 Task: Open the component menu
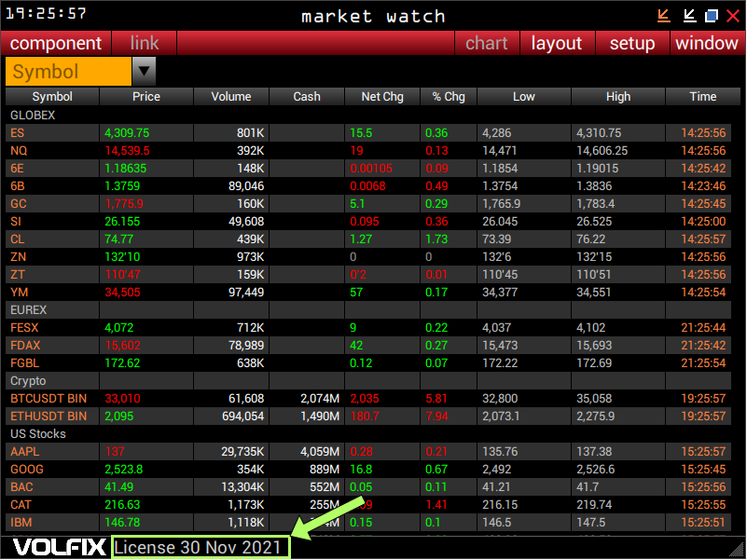coord(56,43)
